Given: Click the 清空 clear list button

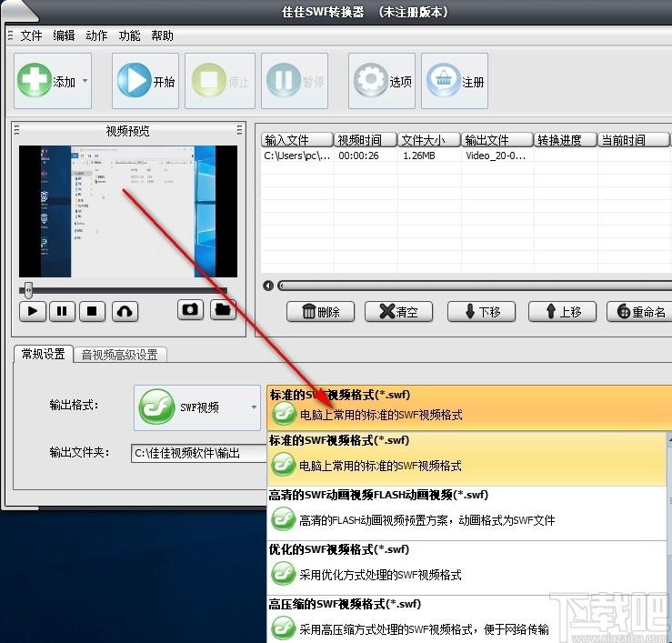Looking at the screenshot, I should coord(398,312).
